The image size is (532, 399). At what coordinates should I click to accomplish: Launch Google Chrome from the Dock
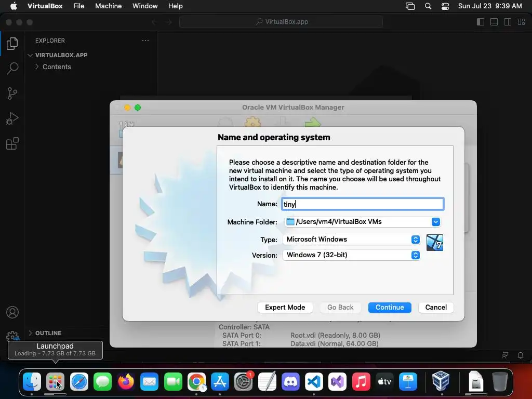(196, 382)
